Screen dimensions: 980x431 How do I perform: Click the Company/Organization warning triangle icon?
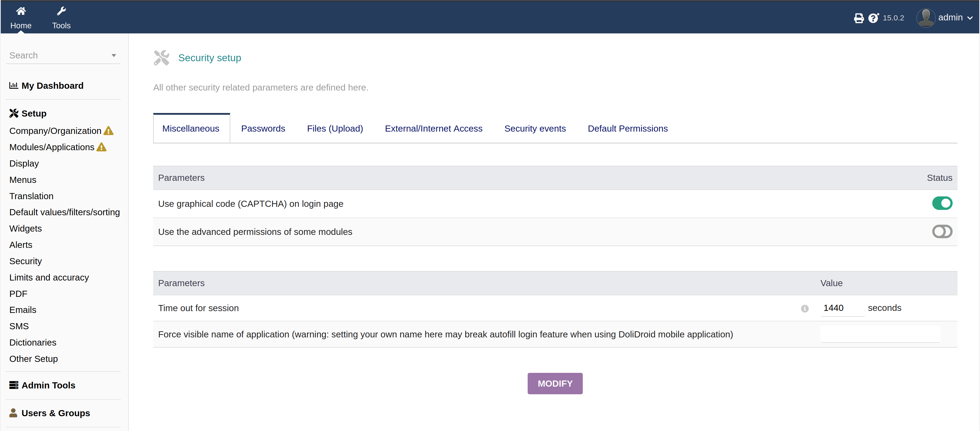pyautogui.click(x=108, y=131)
